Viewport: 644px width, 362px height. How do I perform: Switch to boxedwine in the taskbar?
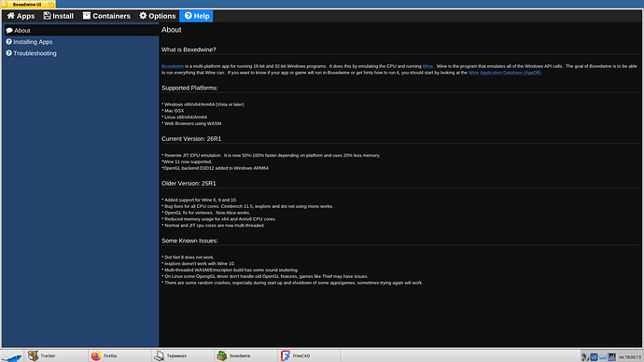[246, 355]
